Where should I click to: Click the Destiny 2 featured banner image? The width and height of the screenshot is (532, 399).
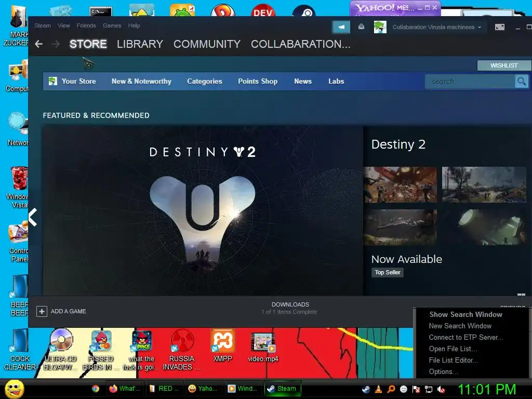tap(203, 211)
